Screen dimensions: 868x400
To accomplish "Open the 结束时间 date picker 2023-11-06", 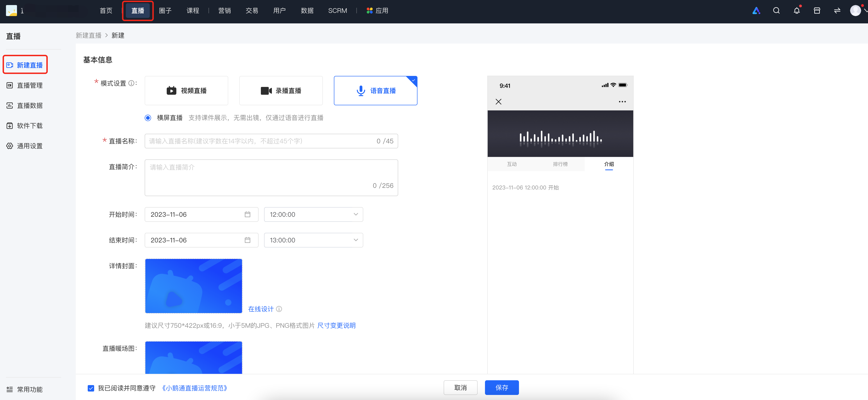I will click(202, 240).
